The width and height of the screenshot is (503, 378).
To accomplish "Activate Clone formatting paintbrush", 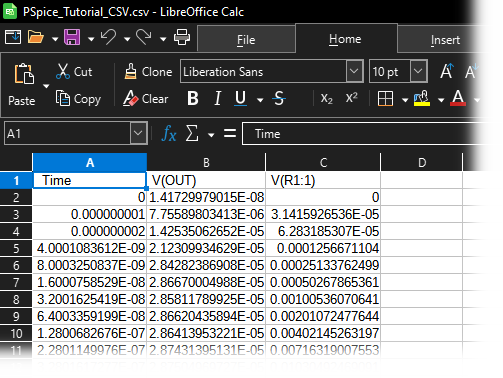I will 148,72.
